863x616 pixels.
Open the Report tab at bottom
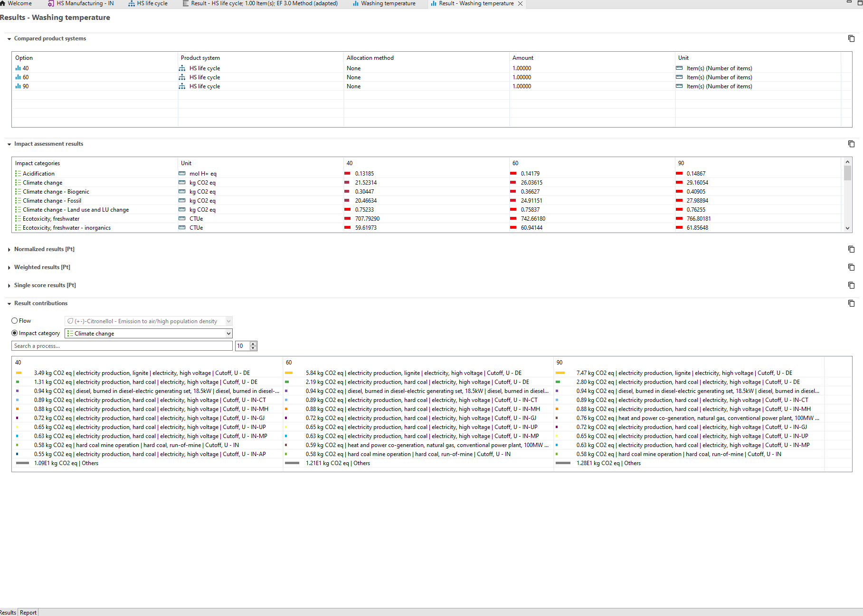(28, 612)
